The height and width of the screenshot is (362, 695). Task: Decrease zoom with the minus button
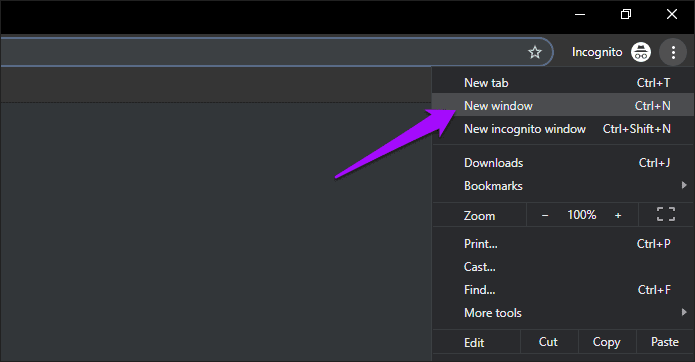coord(545,215)
